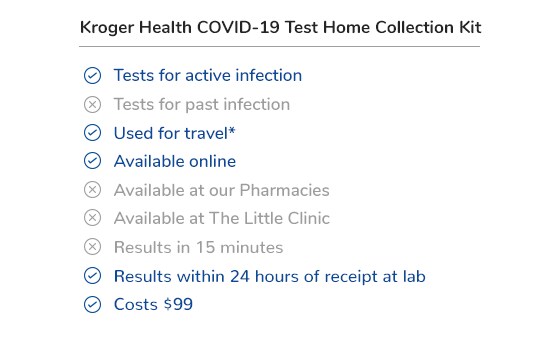Click Results within 24 hours of receipt text
This screenshot has width=560, height=364.
pos(269,276)
